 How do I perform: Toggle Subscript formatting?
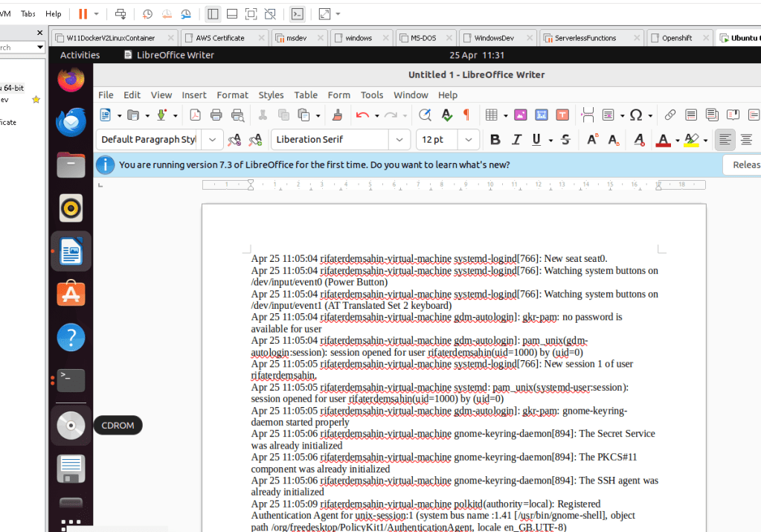(x=614, y=140)
